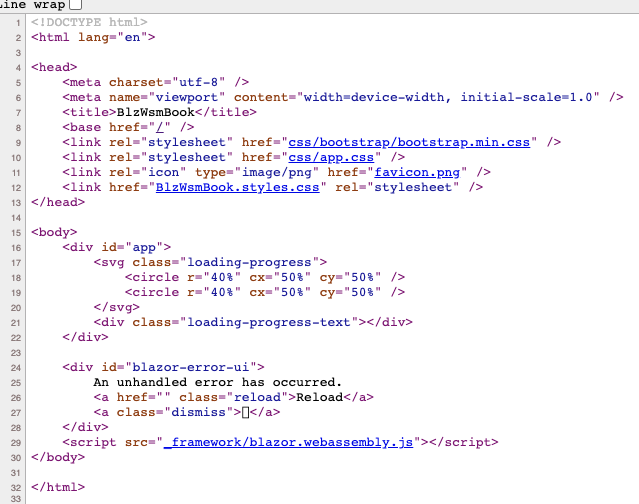Image resolution: width=639 pixels, height=504 pixels.
Task: Click the closing </svg> tag
Action: click(x=117, y=307)
